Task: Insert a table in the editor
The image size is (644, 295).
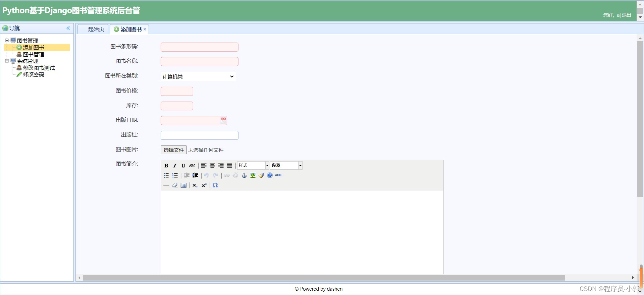Action: [183, 185]
